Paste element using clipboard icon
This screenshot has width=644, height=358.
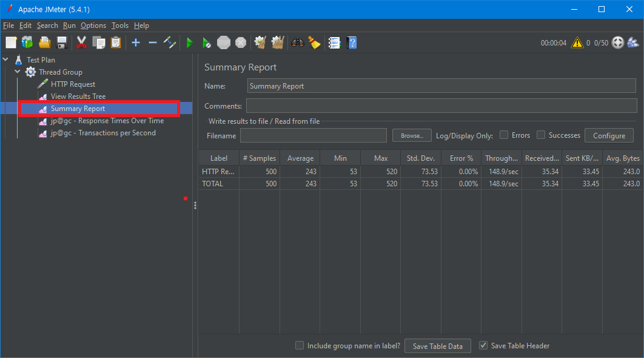[x=116, y=42]
